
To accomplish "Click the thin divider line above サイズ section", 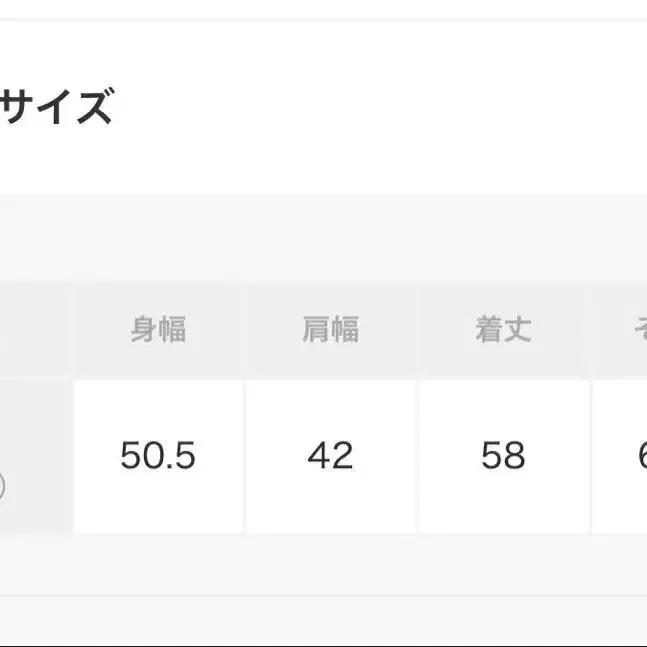I will tap(323, 20).
